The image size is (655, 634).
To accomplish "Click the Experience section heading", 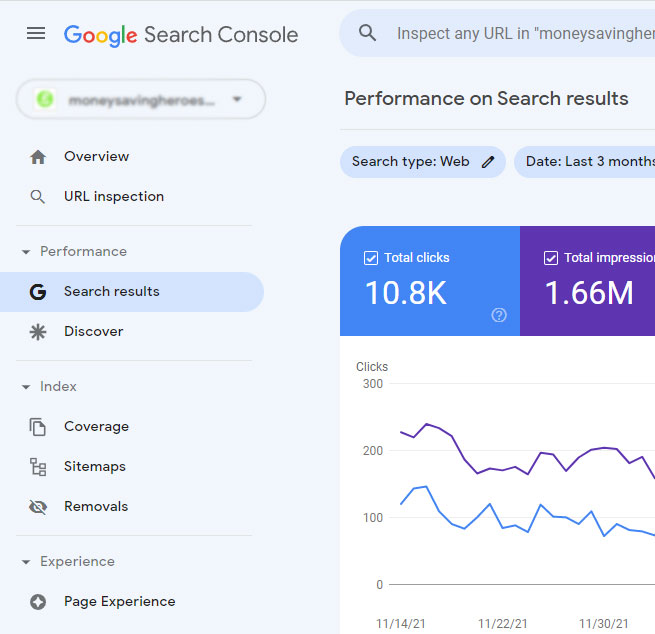I will point(77,561).
